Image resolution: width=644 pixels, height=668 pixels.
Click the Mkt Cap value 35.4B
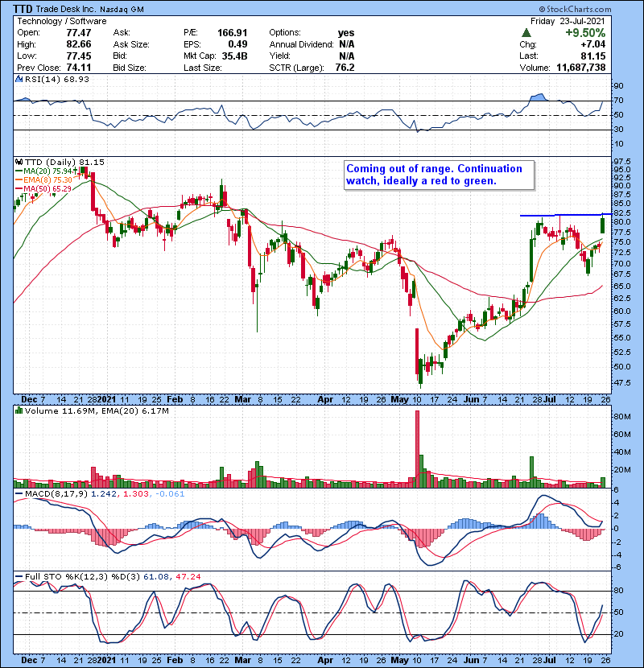(235, 56)
